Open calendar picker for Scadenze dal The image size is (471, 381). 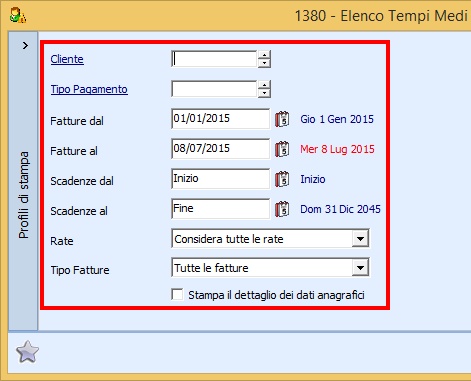(282, 179)
